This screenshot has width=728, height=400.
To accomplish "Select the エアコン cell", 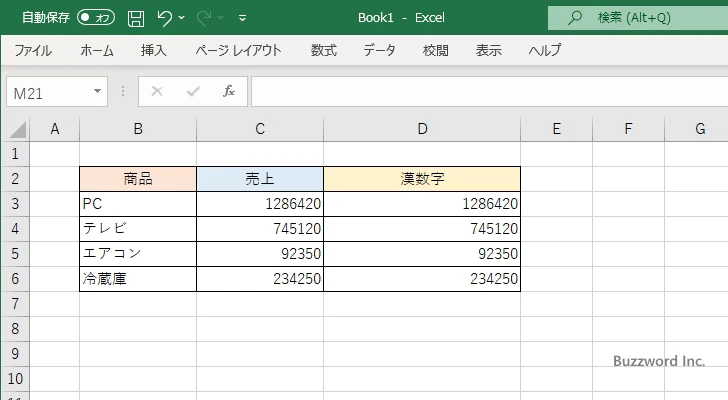I will coord(138,254).
